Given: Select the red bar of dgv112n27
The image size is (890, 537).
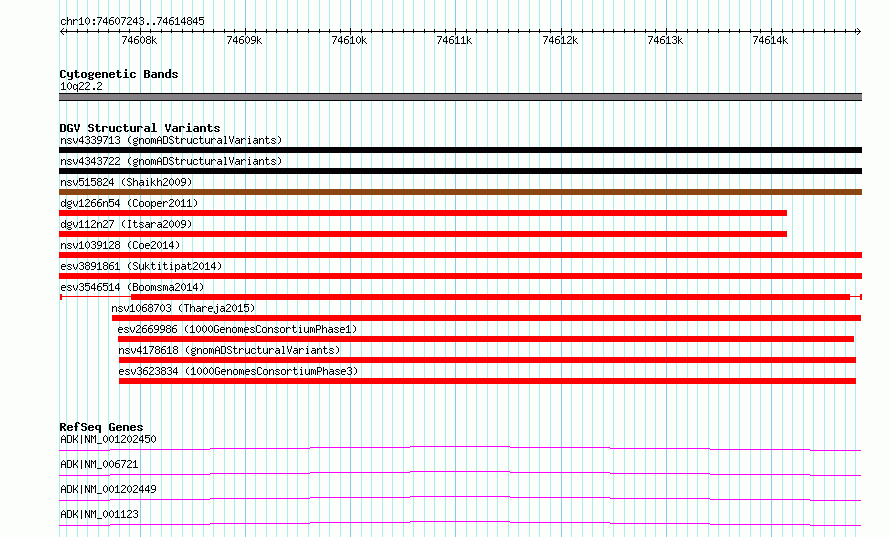Looking at the screenshot, I should (x=423, y=234).
